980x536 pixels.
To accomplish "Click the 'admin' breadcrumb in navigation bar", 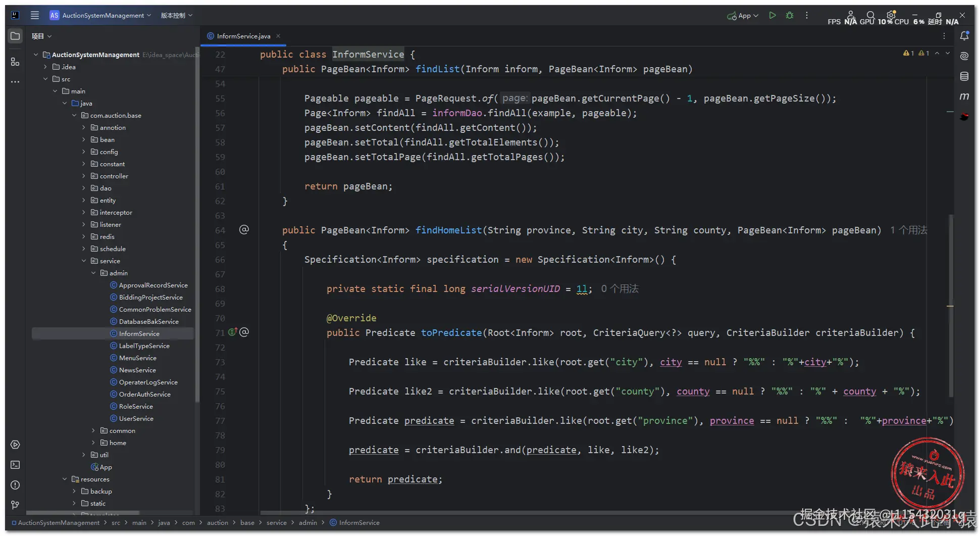I will [x=308, y=522].
